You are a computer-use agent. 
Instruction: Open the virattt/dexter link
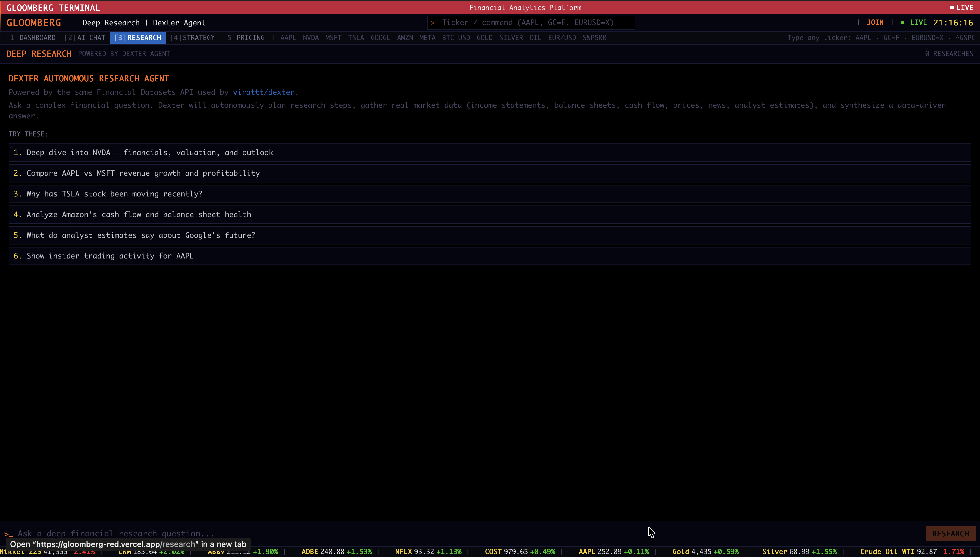pos(263,92)
